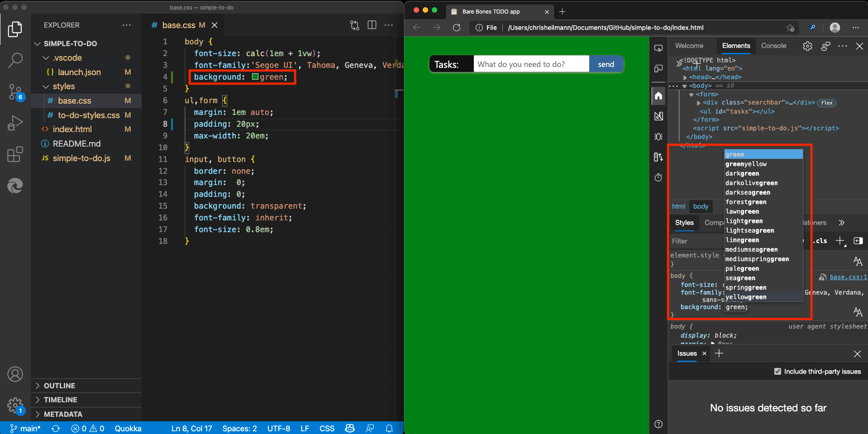Select the Run and Debug icon
The image size is (868, 434).
coord(15,123)
